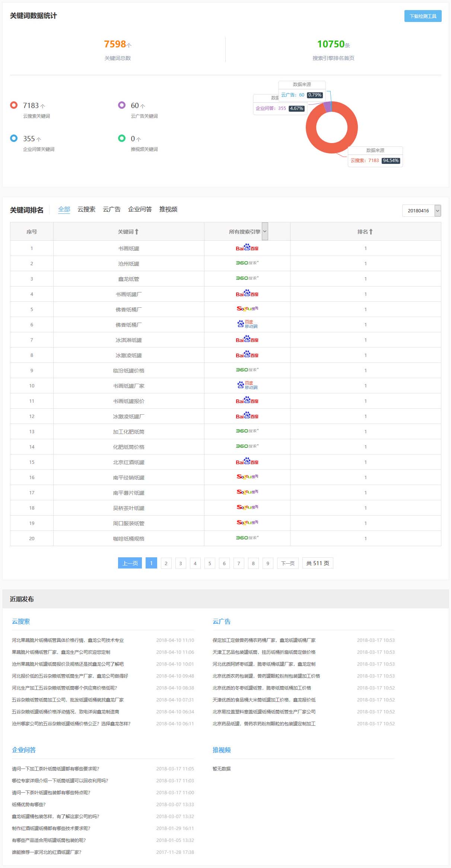Viewport: 451px width, 868px height.
Task: Click Sogou logo in row 5
Action: coord(247,309)
